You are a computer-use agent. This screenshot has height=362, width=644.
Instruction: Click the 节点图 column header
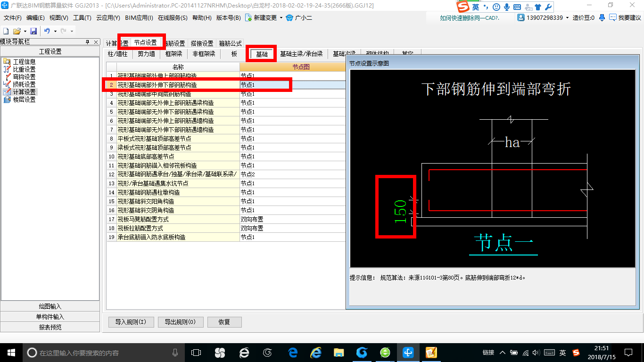pyautogui.click(x=301, y=67)
